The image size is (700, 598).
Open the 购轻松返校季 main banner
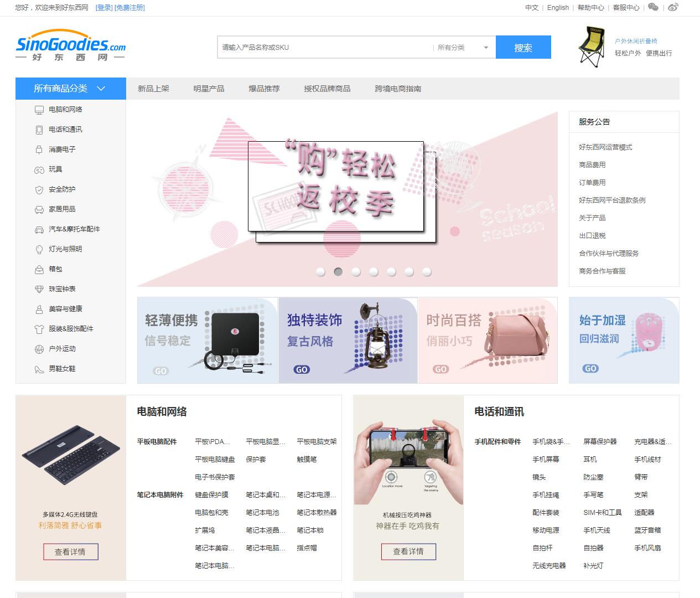click(348, 199)
